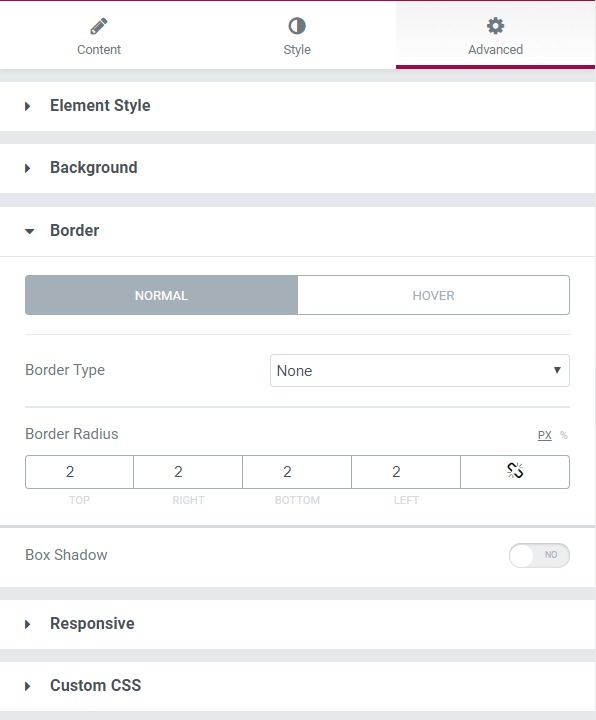Collapse the Border section
596x720 pixels.
[x=298, y=231]
